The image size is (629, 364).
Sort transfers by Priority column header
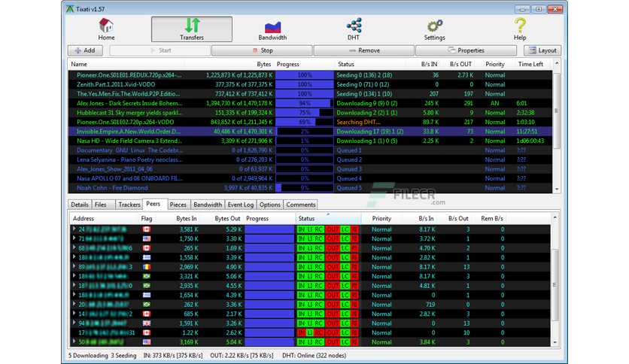[x=494, y=64]
